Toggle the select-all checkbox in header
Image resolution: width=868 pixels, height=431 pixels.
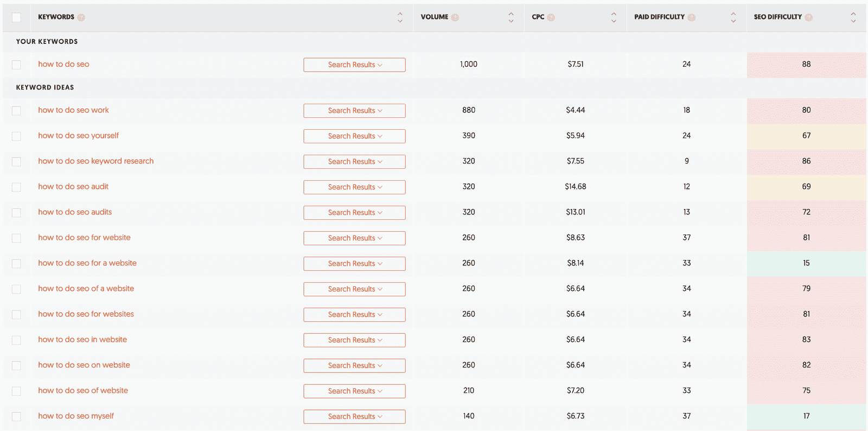click(16, 17)
